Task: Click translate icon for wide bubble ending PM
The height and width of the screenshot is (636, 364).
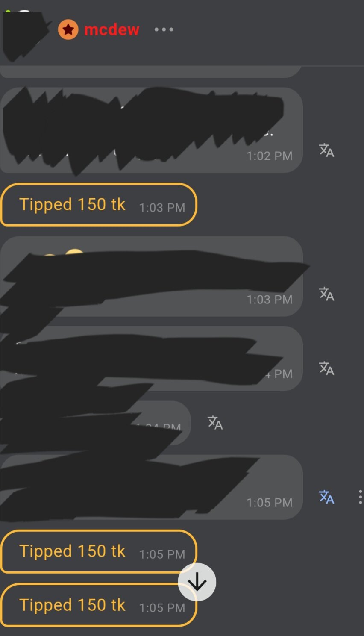Action: 326,368
